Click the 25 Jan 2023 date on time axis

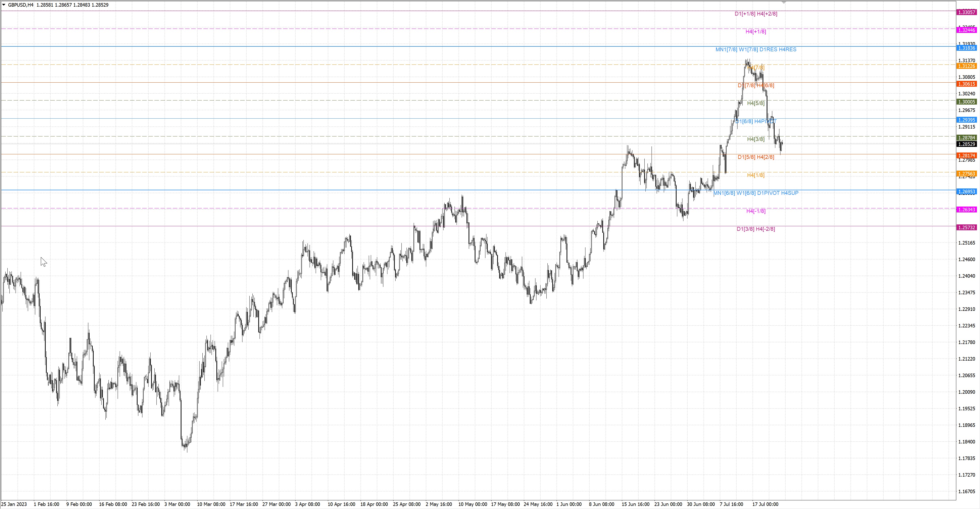pos(14,504)
